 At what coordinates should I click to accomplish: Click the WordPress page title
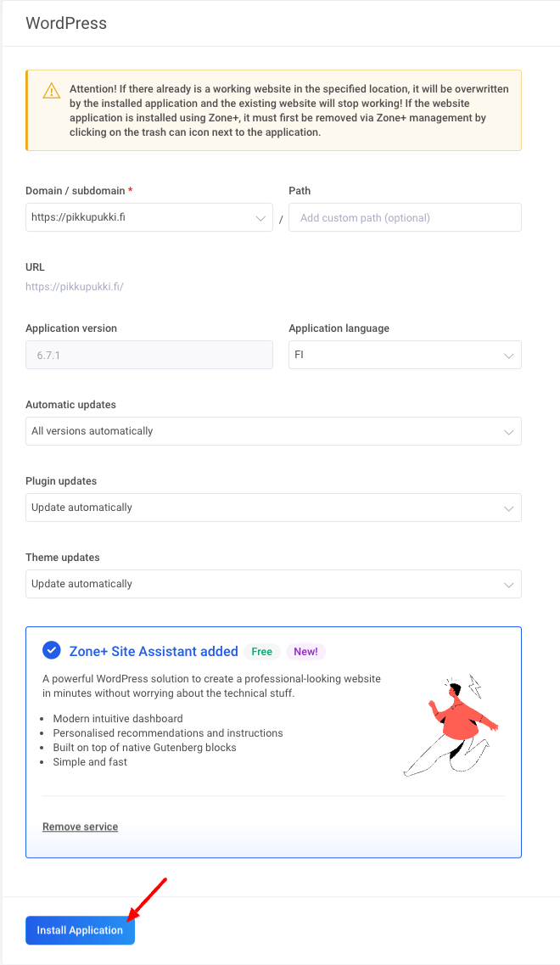(66, 23)
